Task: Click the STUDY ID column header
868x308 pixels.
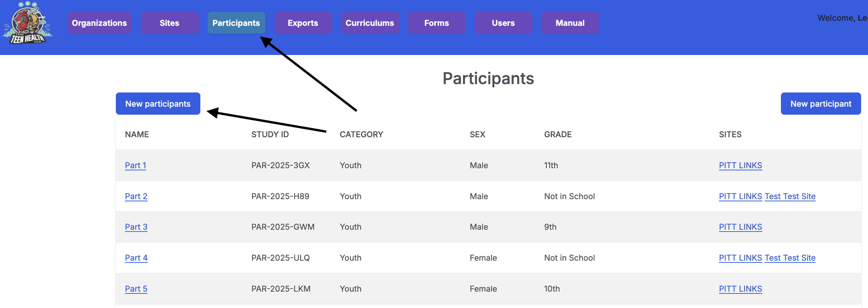Action: pyautogui.click(x=270, y=134)
